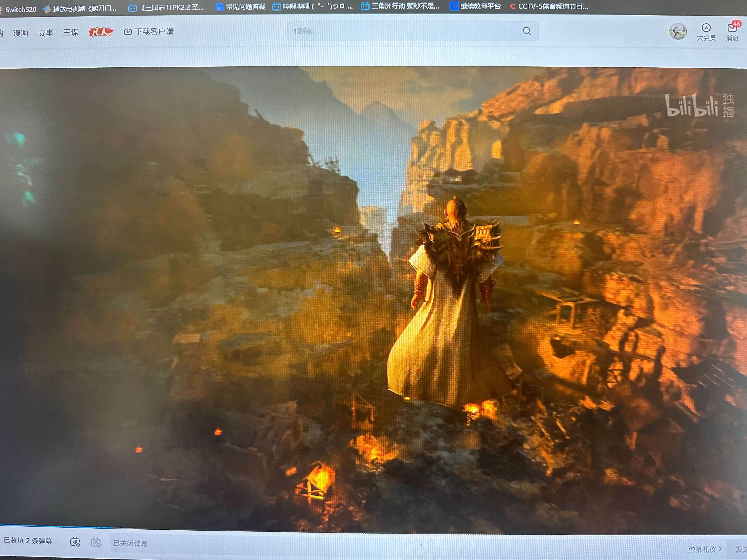Open 弹幕礼仪 link
Viewport: 747px width, 560px height.
pyautogui.click(x=705, y=549)
